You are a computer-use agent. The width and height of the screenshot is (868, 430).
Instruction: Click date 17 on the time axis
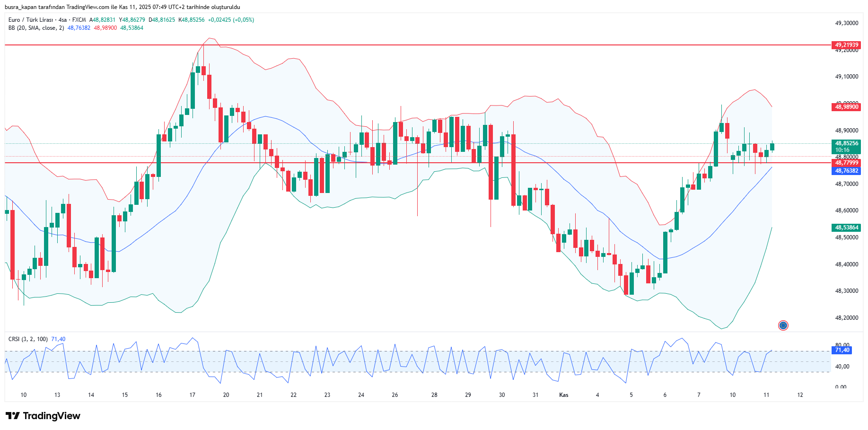[192, 395]
